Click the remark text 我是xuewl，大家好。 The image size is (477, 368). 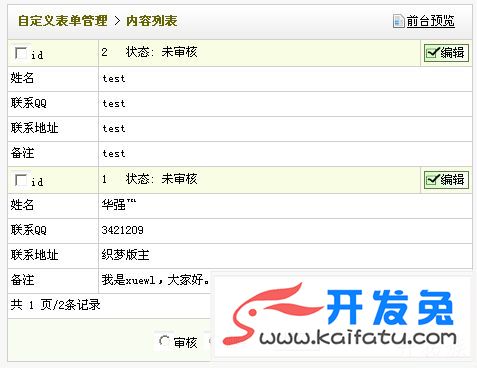pos(156,280)
